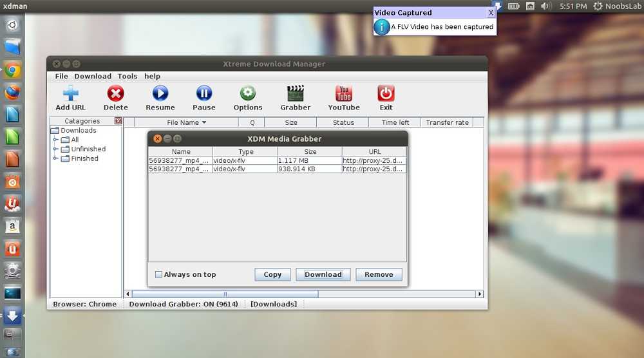
Task: Open Options via the green gear icon
Action: click(x=248, y=93)
